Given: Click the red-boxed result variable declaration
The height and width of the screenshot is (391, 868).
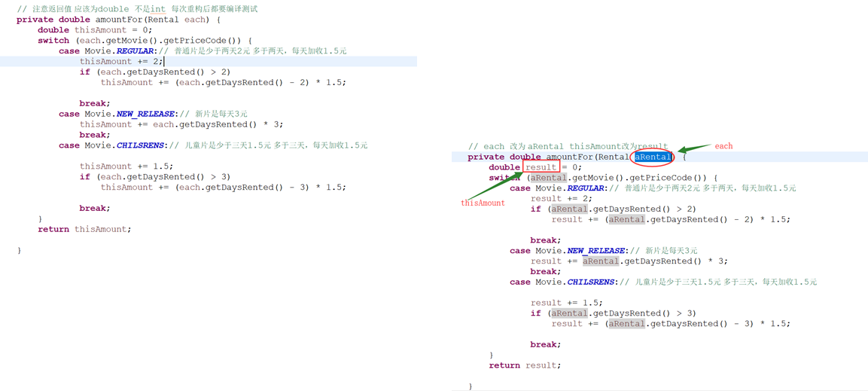Looking at the screenshot, I should click(541, 167).
